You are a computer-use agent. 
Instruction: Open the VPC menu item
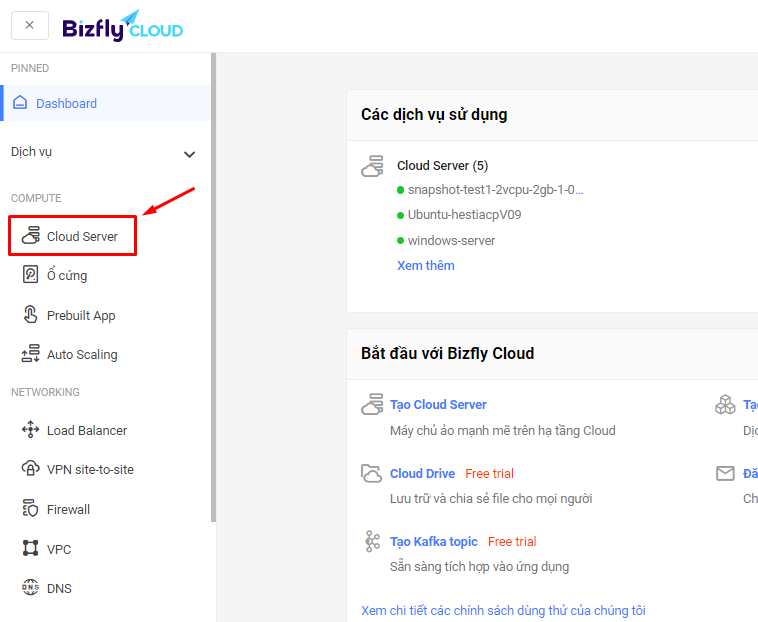click(59, 550)
